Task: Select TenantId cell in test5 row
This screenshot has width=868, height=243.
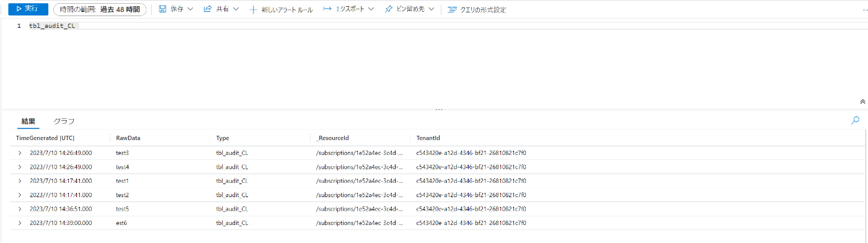Action: point(471,209)
